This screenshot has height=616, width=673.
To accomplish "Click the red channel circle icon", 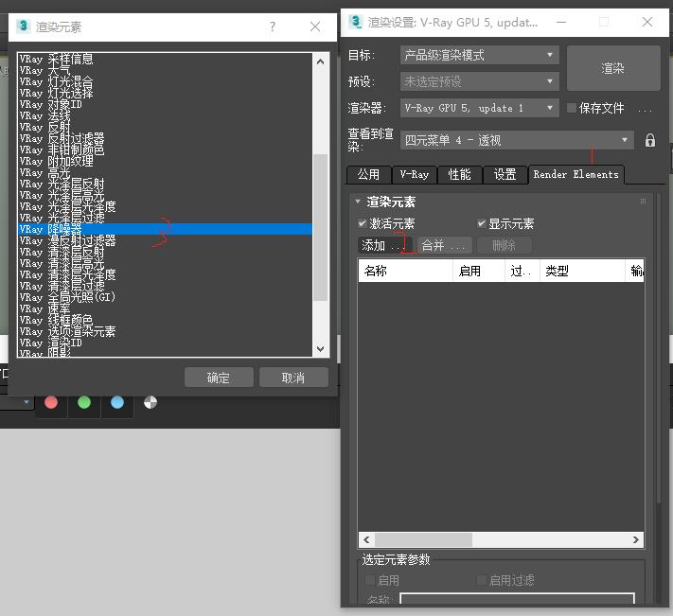I will pos(51,402).
